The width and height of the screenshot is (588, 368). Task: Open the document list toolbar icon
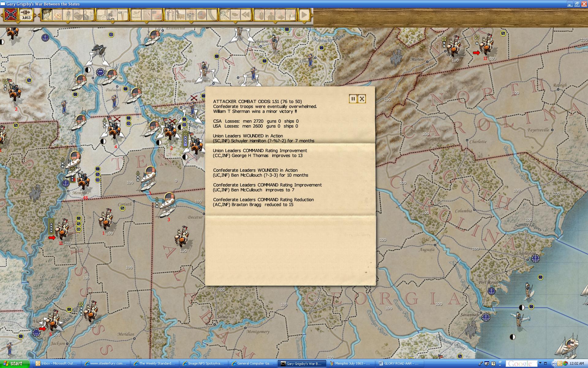pos(146,15)
